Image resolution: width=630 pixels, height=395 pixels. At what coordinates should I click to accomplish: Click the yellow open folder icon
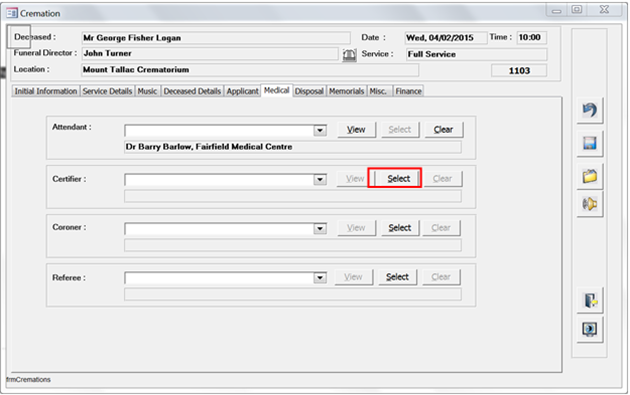[589, 176]
